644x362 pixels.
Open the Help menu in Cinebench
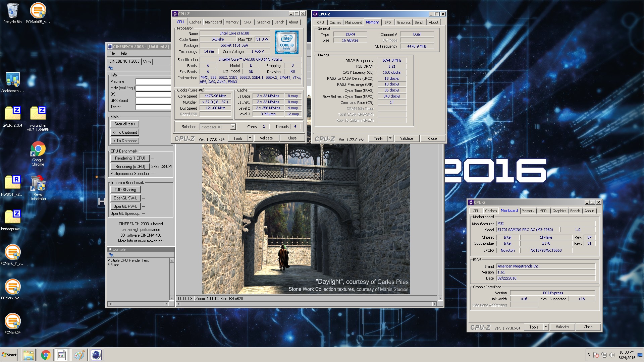tap(123, 53)
